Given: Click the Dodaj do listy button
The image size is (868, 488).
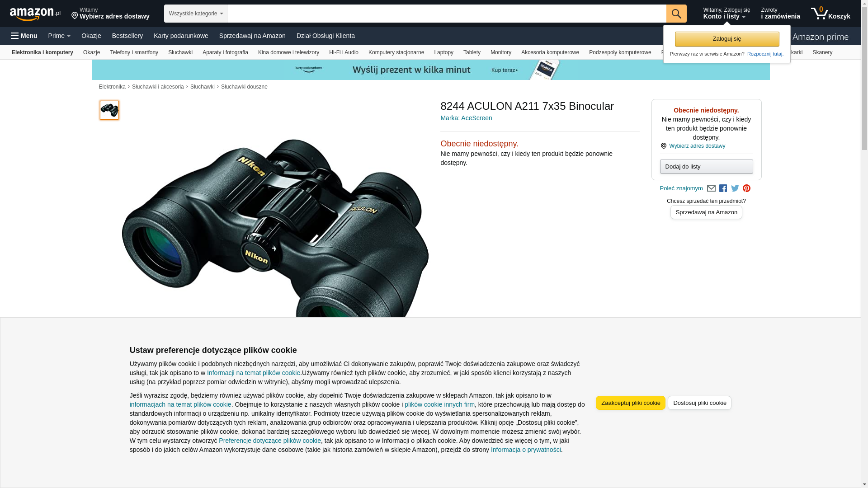Looking at the screenshot, I should pos(706,167).
